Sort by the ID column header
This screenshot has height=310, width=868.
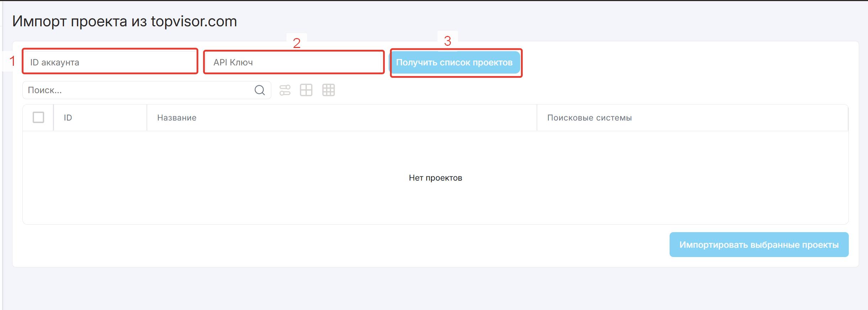click(x=68, y=118)
